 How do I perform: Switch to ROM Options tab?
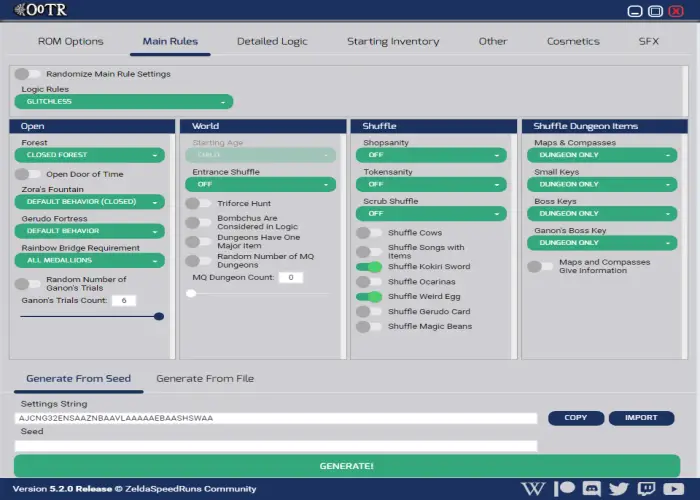(x=71, y=42)
